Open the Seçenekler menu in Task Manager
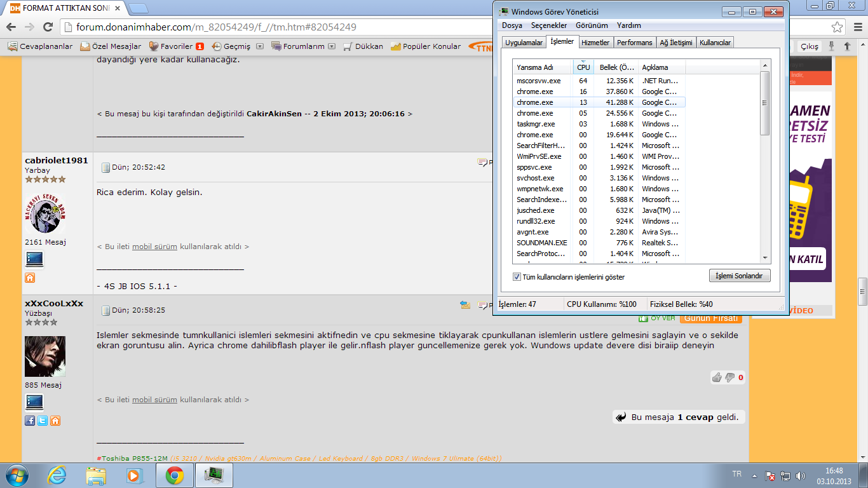The width and height of the screenshot is (868, 488). pos(548,25)
